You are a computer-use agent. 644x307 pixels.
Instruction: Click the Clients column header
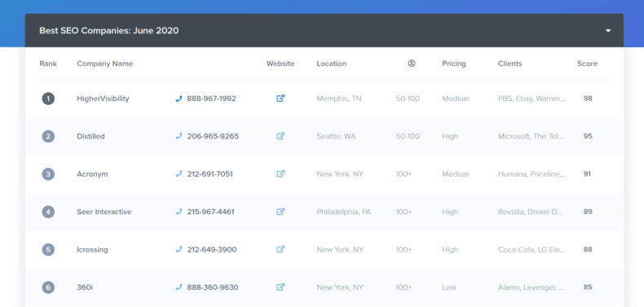click(x=510, y=64)
